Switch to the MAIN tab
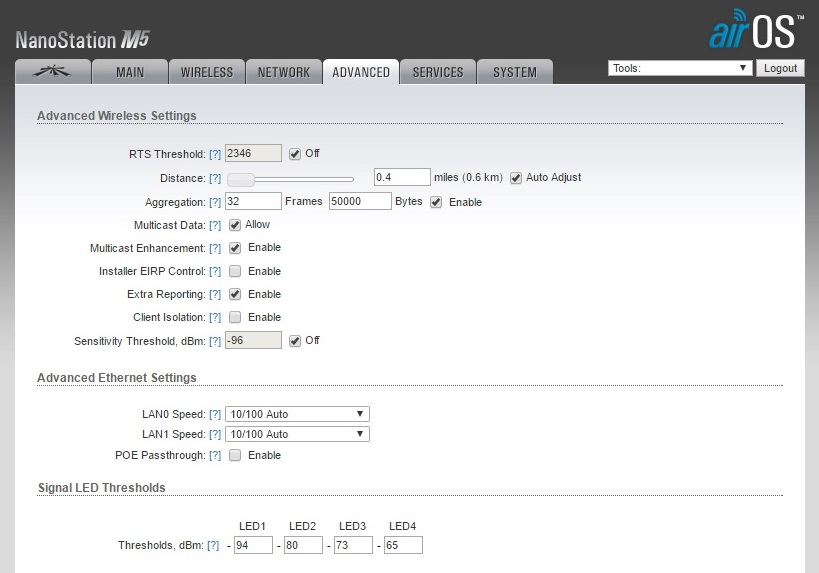Image resolution: width=819 pixels, height=573 pixels. tap(130, 72)
